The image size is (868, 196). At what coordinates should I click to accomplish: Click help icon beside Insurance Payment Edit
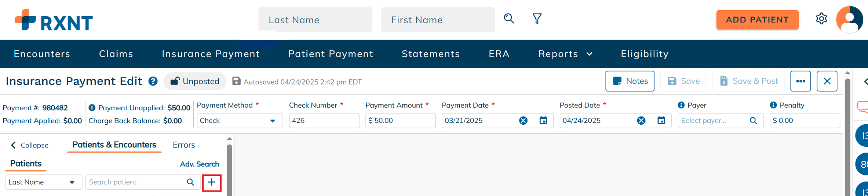tap(153, 81)
